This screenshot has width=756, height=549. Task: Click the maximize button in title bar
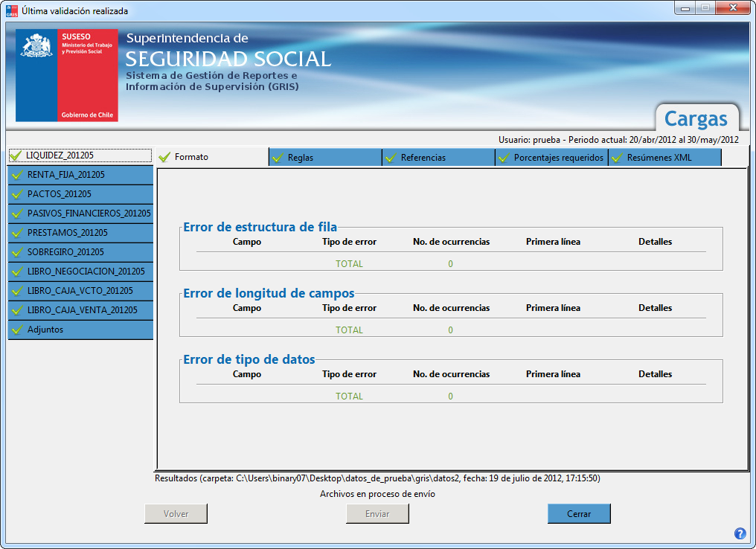pos(705,8)
